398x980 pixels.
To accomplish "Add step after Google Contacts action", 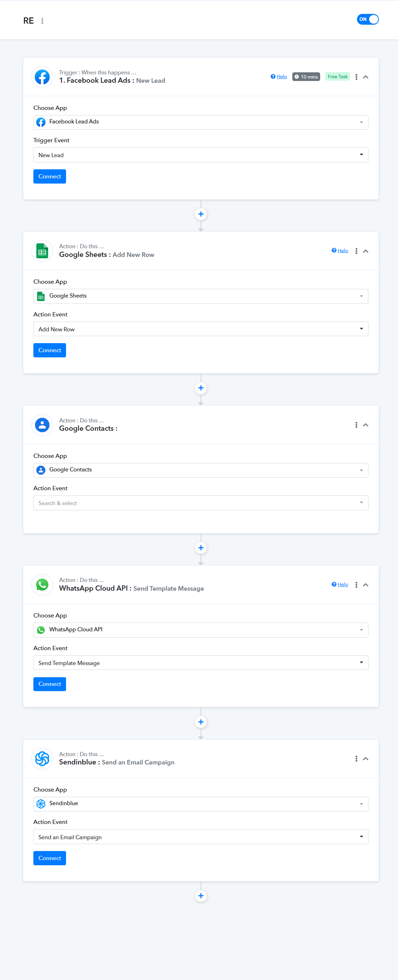I will (x=201, y=548).
